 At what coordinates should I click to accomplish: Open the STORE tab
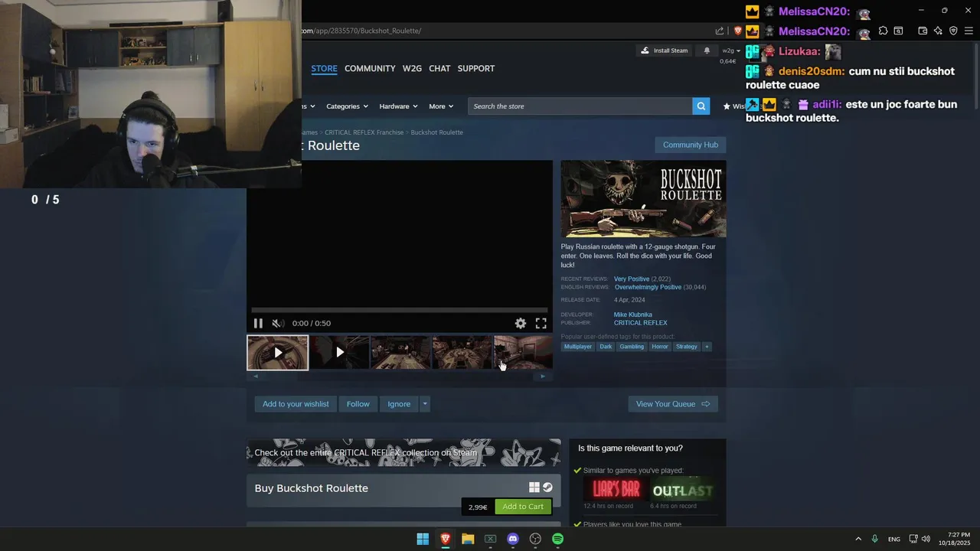point(324,68)
